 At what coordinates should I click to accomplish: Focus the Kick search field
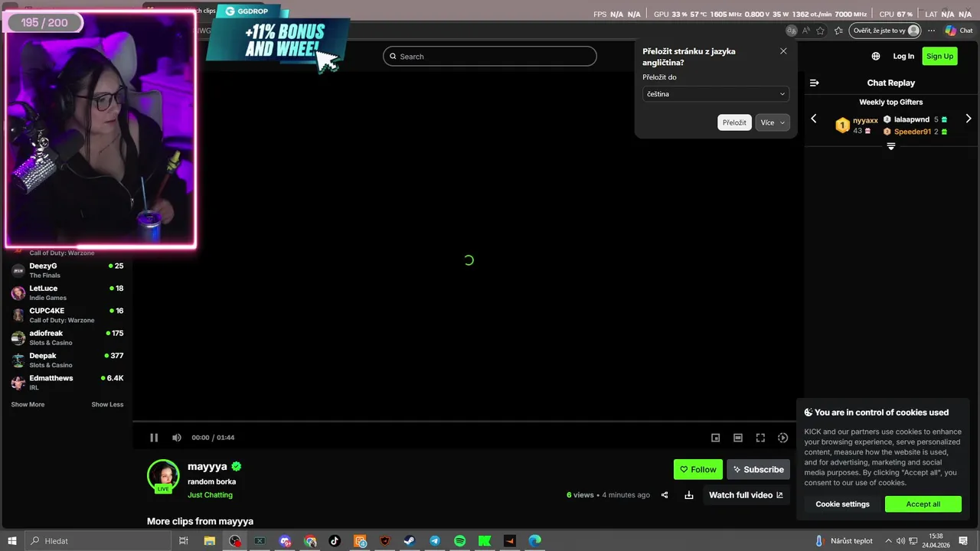(490, 56)
